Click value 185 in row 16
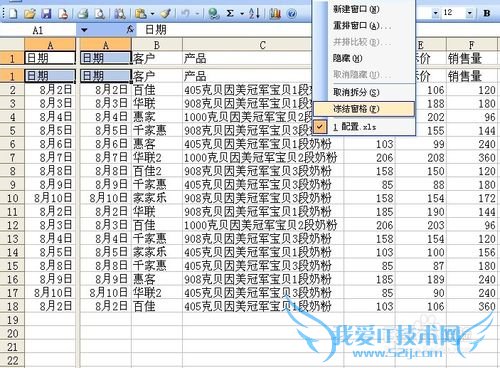 (369, 279)
